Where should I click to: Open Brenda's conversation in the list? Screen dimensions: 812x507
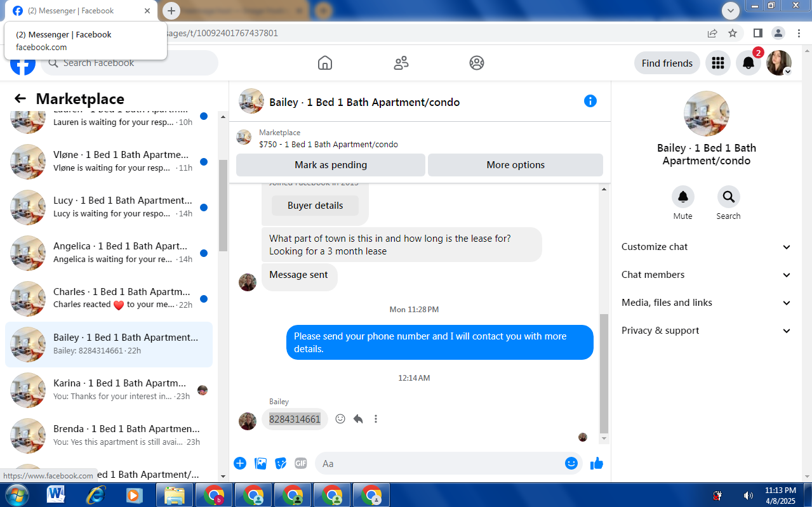coord(109,436)
